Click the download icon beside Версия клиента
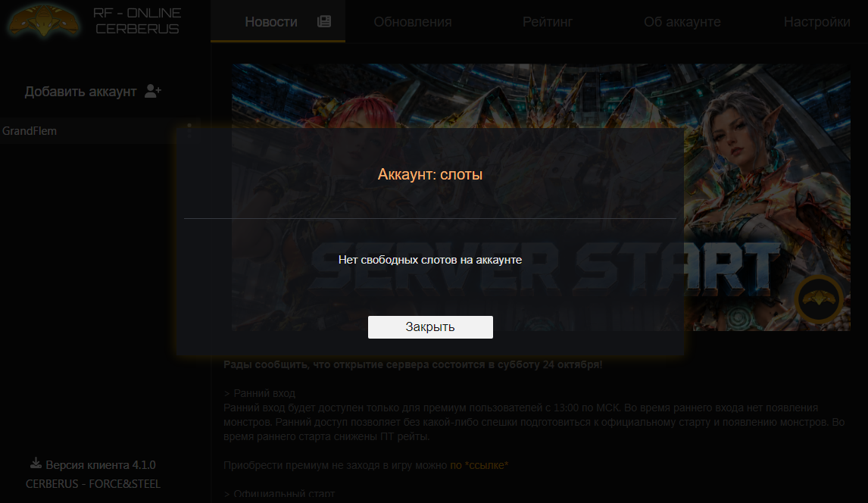The image size is (868, 503). click(36, 463)
